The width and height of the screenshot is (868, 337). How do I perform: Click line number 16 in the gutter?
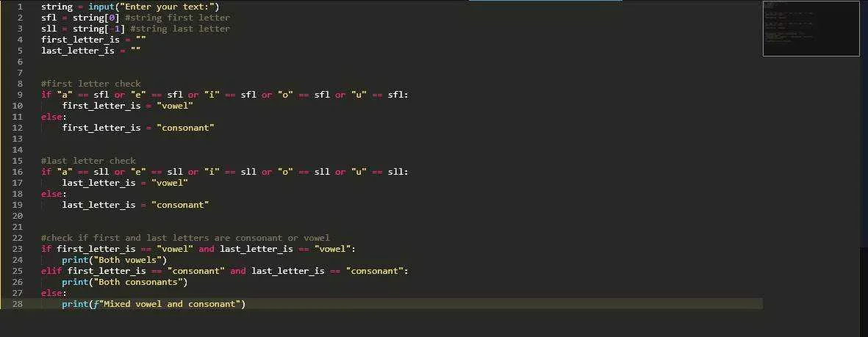point(17,172)
